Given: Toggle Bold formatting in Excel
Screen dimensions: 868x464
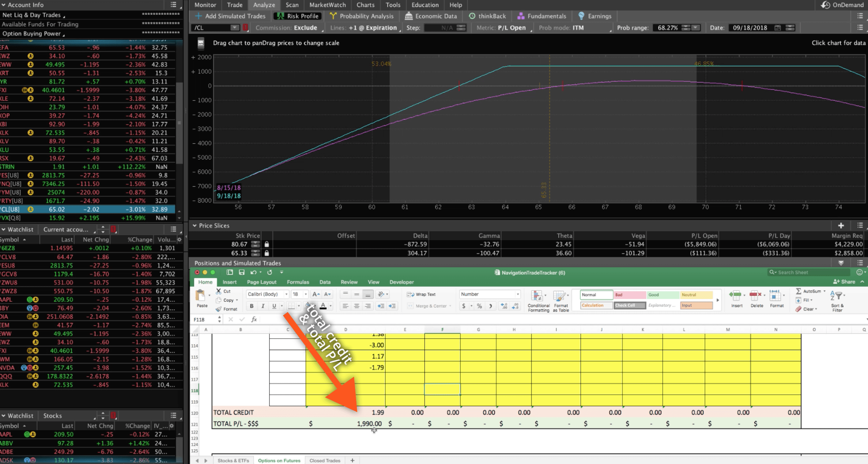Looking at the screenshot, I should (252, 306).
